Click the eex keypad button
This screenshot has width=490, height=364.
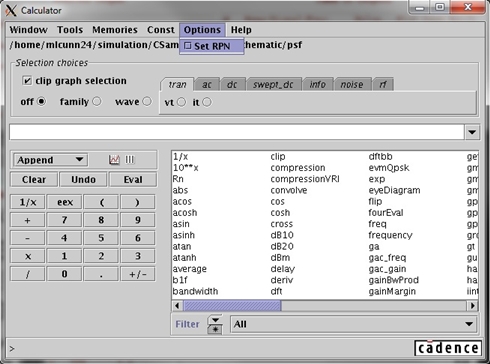[x=64, y=202]
